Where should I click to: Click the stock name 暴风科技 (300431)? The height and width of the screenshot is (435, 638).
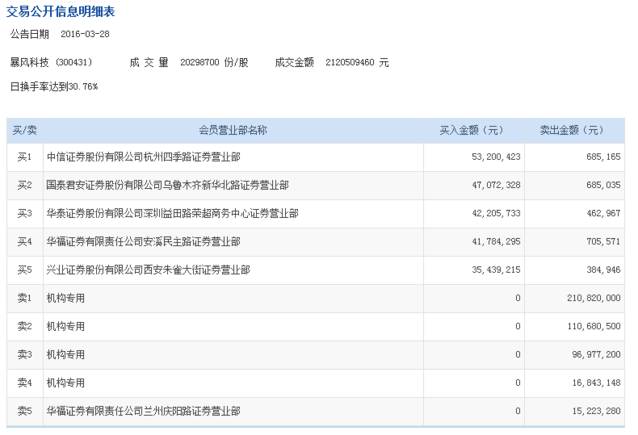pyautogui.click(x=51, y=62)
